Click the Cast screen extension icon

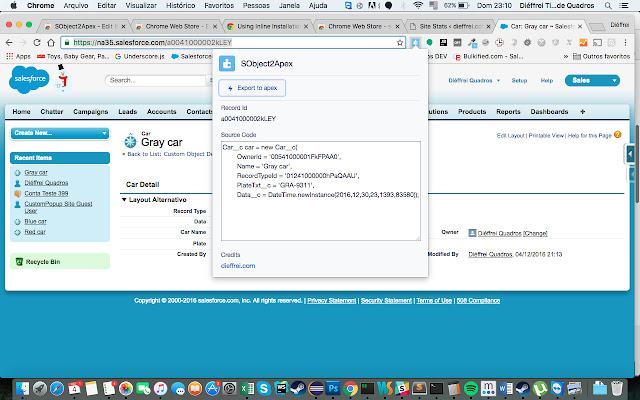[x=598, y=42]
